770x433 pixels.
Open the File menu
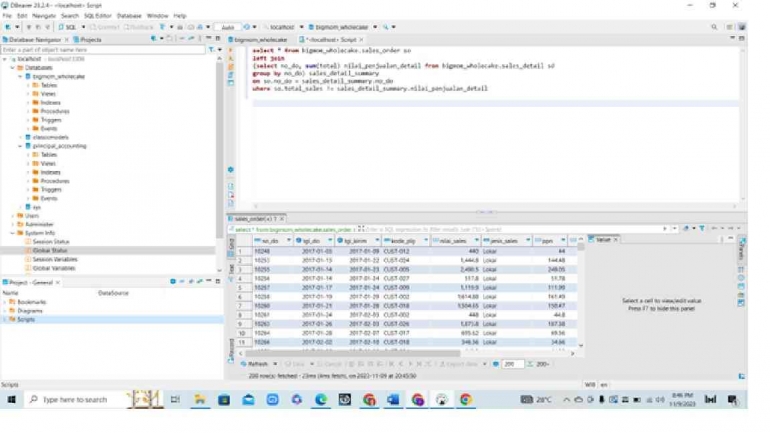click(x=7, y=16)
